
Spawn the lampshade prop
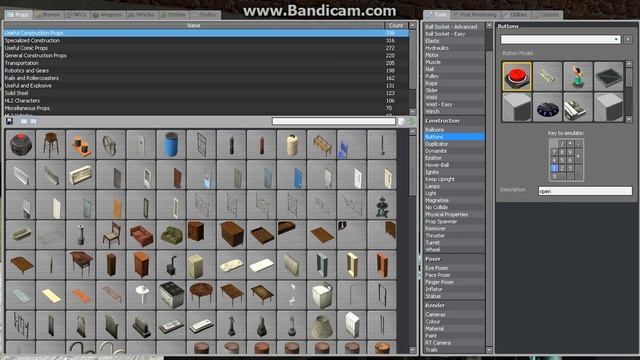point(322,325)
